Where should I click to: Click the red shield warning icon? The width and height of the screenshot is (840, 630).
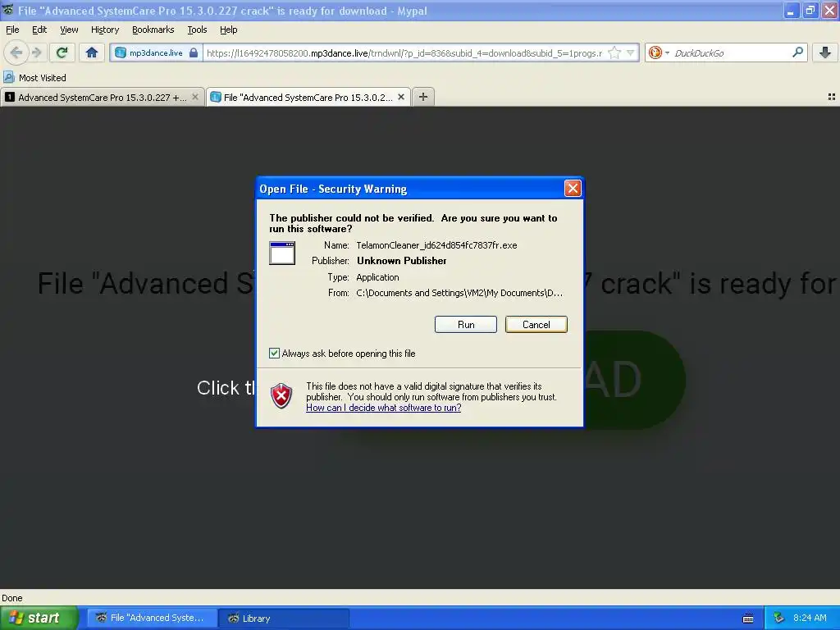pos(281,396)
